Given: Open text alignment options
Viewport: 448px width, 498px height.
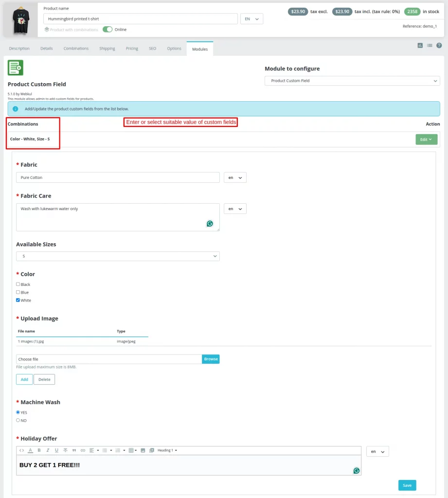Looking at the screenshot, I should pyautogui.click(x=94, y=450).
